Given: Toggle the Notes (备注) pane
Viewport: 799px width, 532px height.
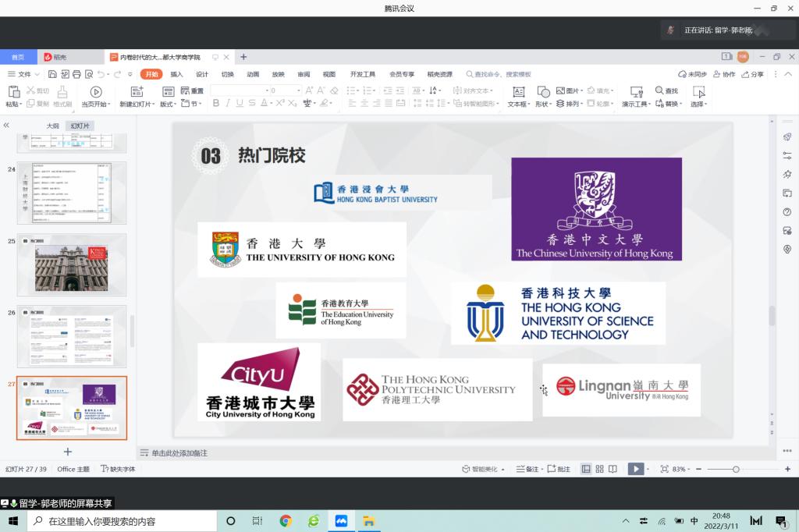Looking at the screenshot, I should [528, 469].
